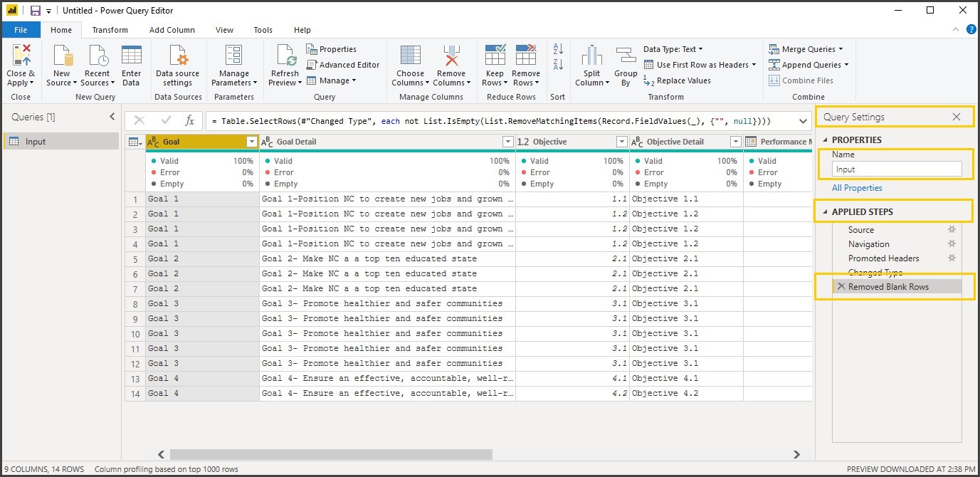Open the Goal column filter dropdown
The width and height of the screenshot is (980, 477).
point(251,142)
